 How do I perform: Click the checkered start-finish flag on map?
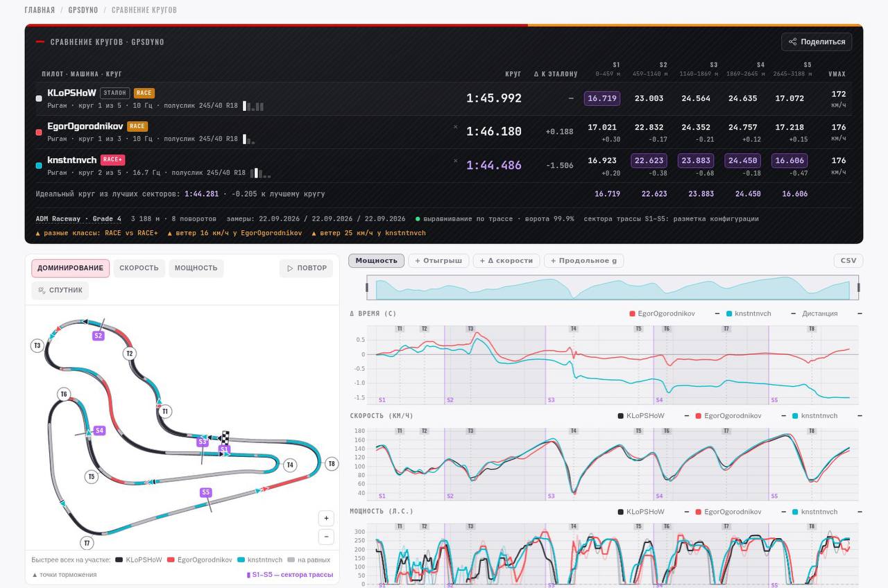tap(225, 438)
